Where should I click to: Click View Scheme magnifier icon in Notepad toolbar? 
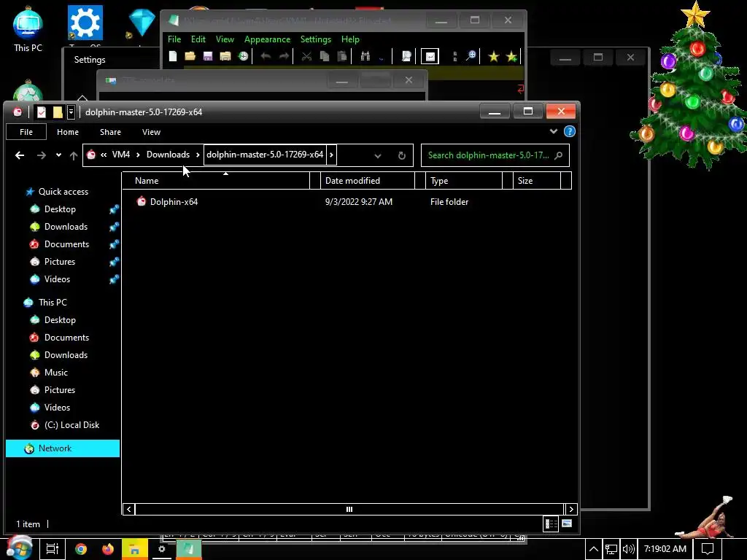406,56
